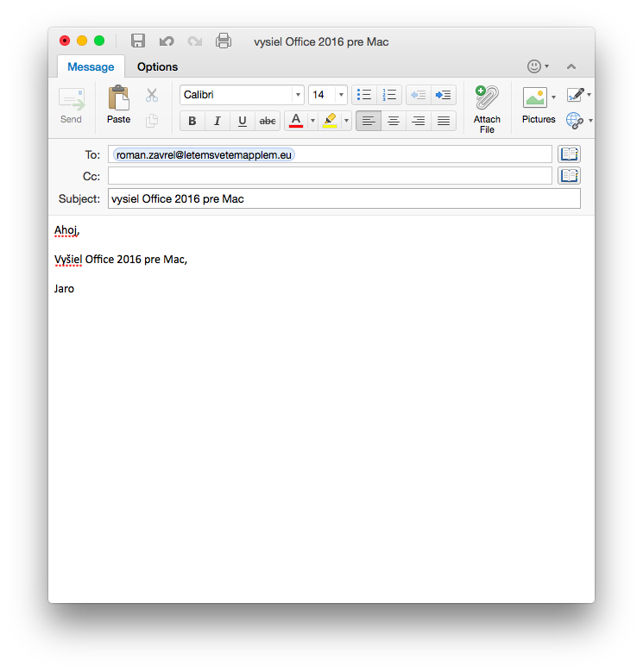
Task: Cut selection with scissors icon
Action: [x=152, y=95]
